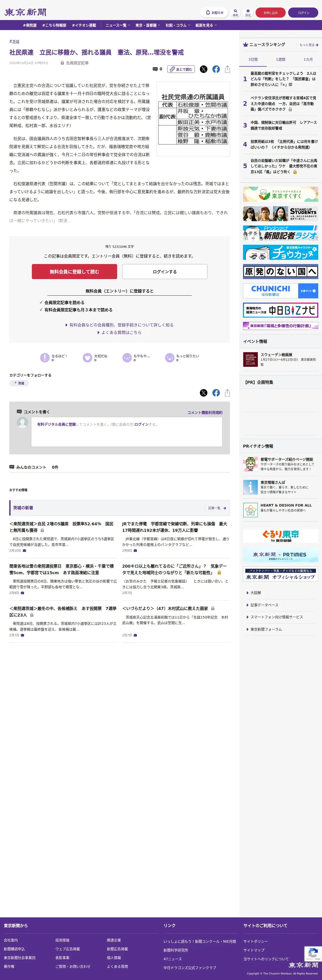Click the upper share/export icon

[x=227, y=69]
